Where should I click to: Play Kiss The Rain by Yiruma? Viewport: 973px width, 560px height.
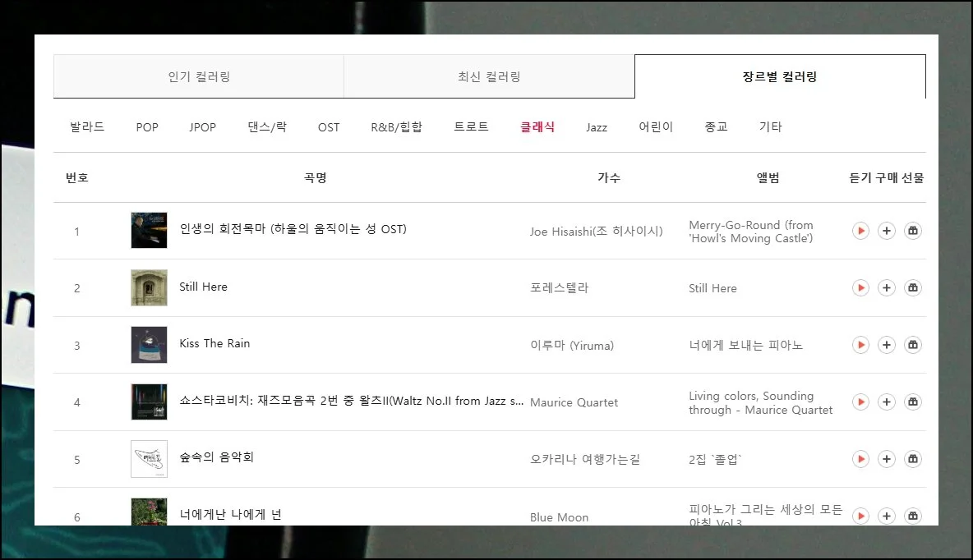click(860, 345)
